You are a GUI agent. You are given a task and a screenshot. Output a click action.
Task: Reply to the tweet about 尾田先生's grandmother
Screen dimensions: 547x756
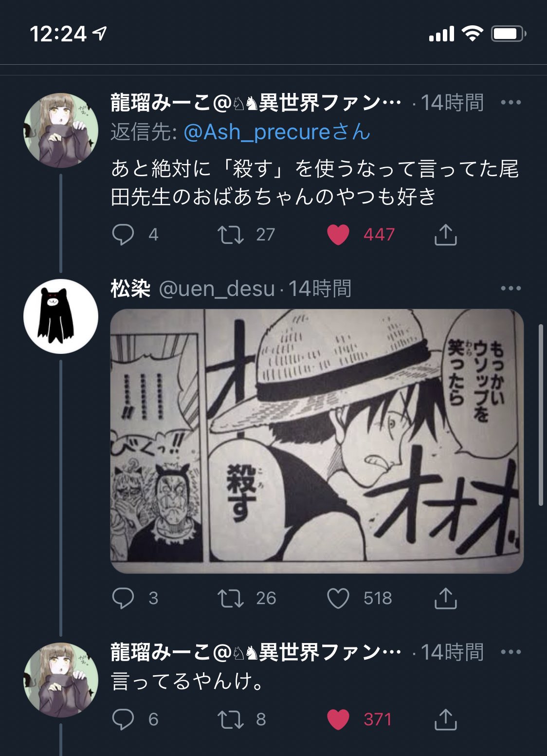123,235
